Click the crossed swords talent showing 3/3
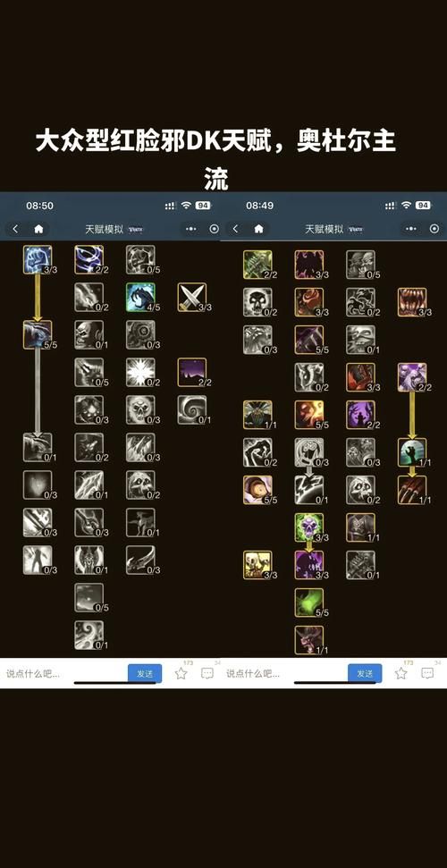 pyautogui.click(x=192, y=298)
